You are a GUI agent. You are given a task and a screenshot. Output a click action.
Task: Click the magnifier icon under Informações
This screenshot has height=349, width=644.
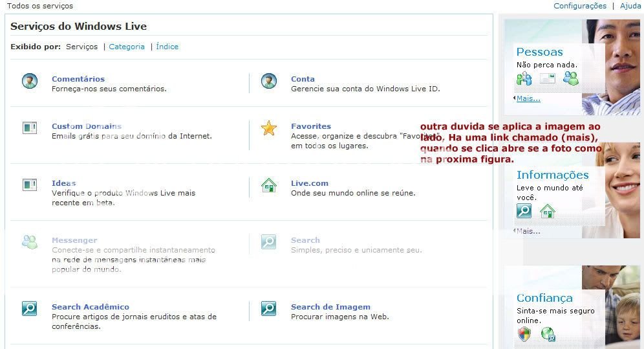pos(524,211)
